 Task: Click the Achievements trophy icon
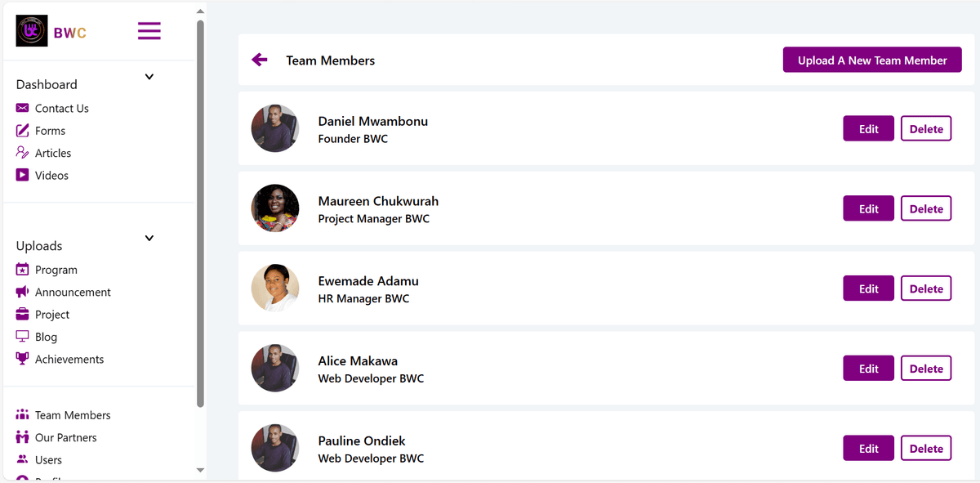22,359
